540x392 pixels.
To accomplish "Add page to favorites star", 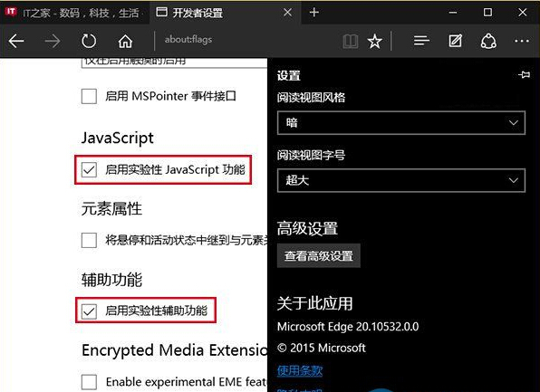I will click(375, 42).
